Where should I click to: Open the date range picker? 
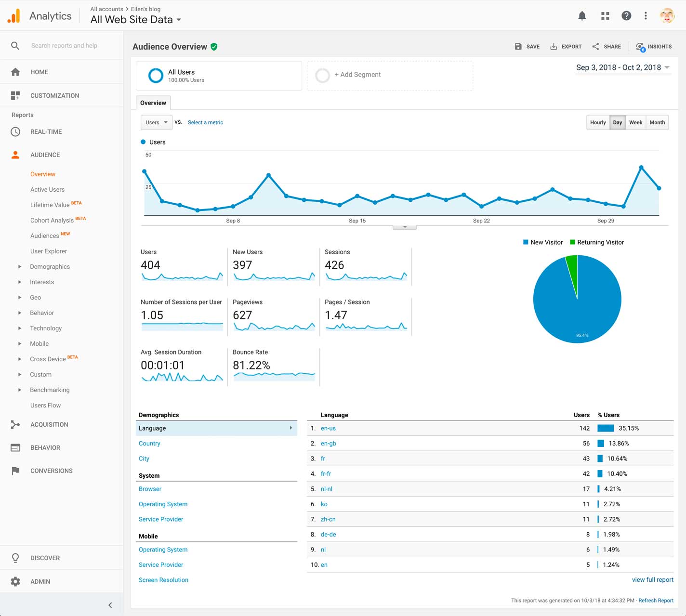(x=622, y=67)
